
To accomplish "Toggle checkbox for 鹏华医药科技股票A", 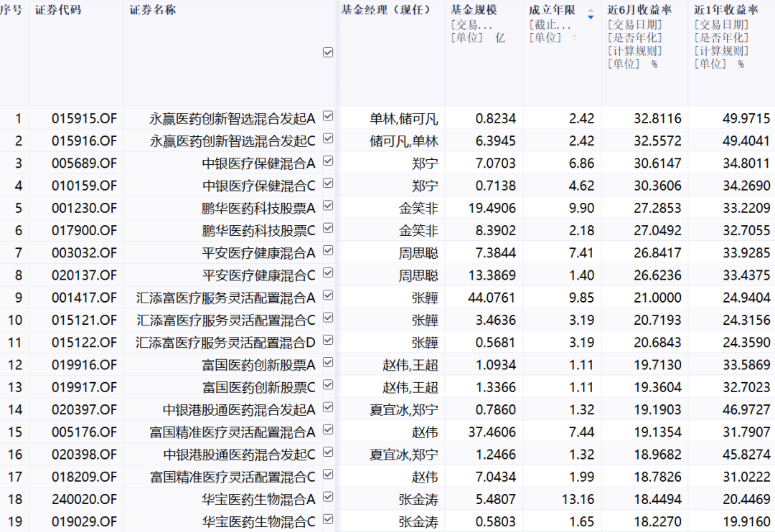I will click(x=328, y=206).
